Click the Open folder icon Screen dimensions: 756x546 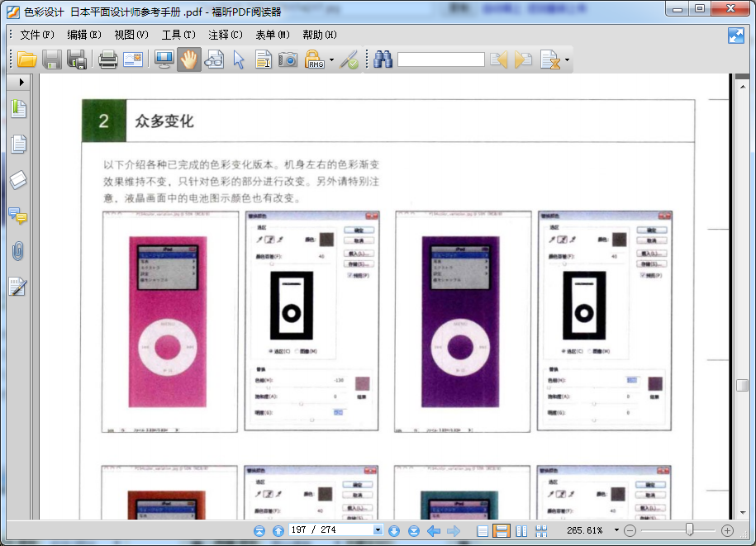point(27,59)
